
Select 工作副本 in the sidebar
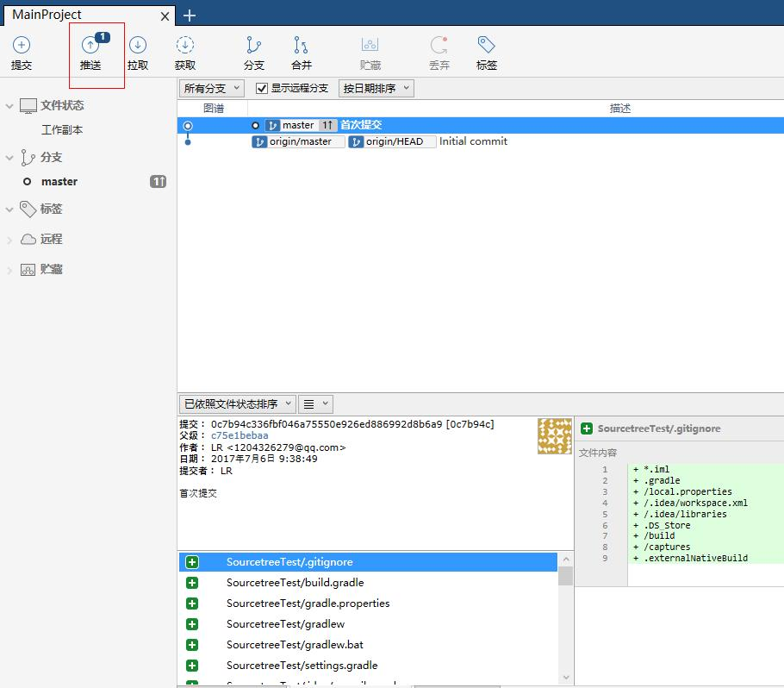62,130
